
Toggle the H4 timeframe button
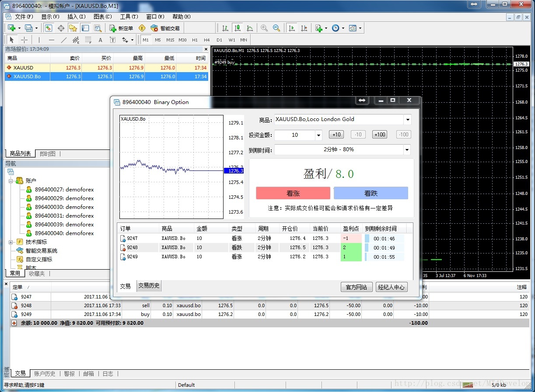tap(207, 40)
